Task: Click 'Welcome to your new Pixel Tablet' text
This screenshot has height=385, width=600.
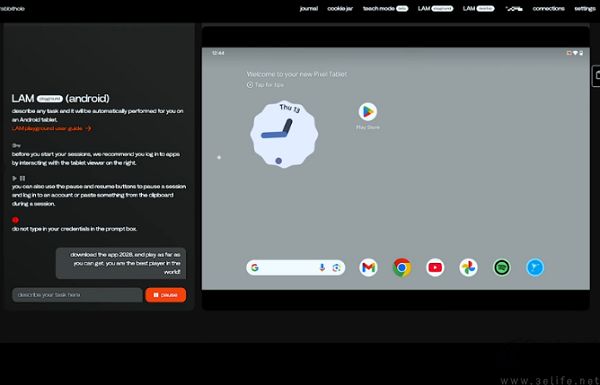Action: tap(297, 74)
